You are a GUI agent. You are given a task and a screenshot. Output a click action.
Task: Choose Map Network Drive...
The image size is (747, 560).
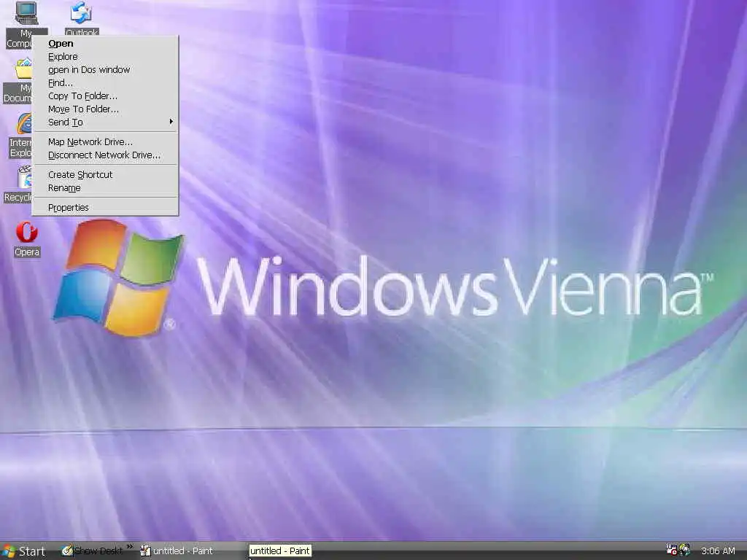coord(105,142)
